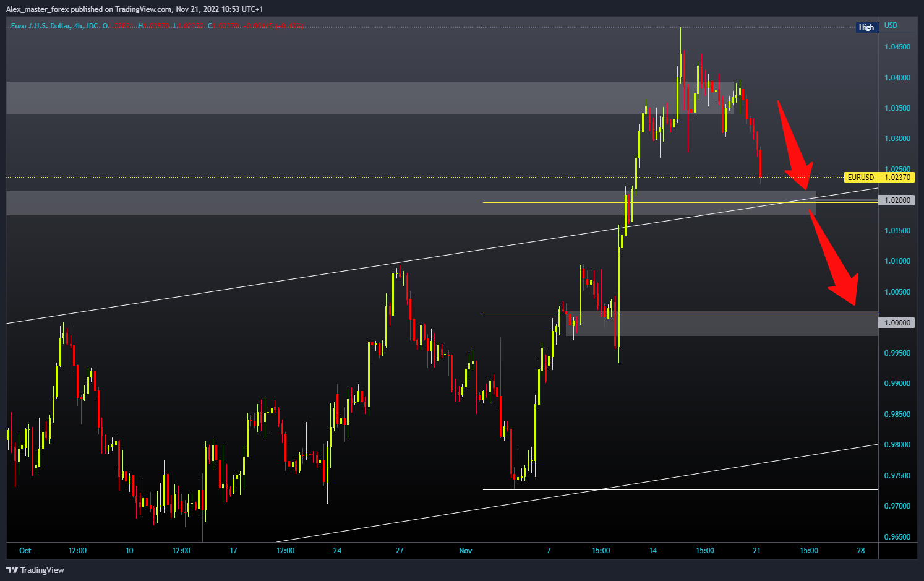Click the 0.97000 price axis label

pyautogui.click(x=897, y=506)
